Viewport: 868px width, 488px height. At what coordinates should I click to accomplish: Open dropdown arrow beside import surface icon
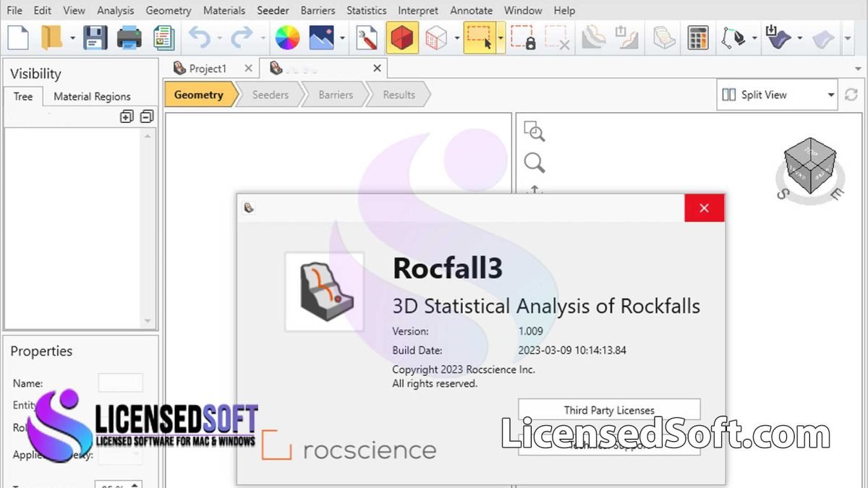(800, 38)
